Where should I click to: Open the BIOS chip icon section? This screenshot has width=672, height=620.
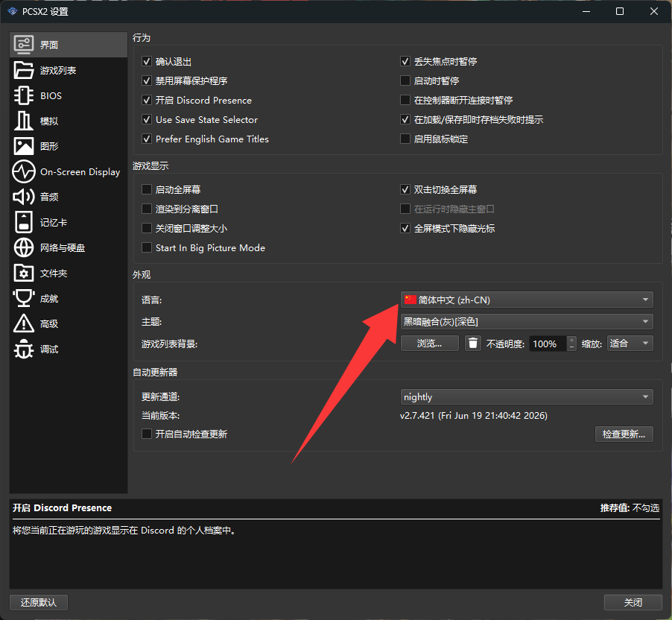click(24, 95)
